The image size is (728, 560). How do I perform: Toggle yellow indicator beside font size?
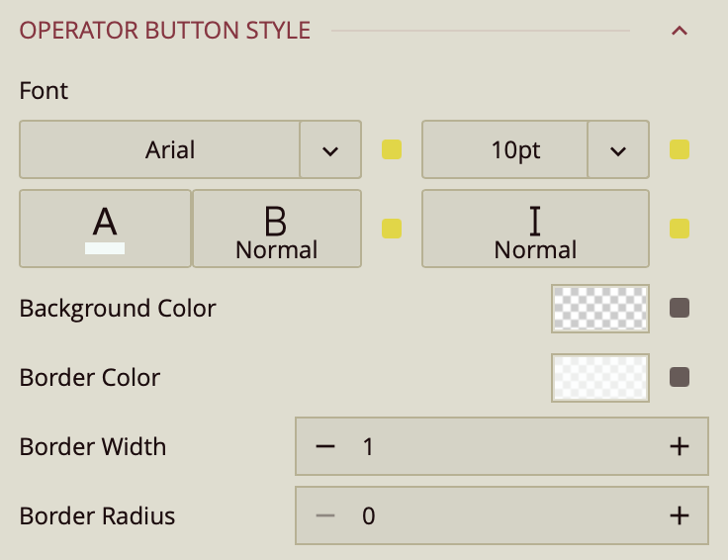pyautogui.click(x=680, y=150)
